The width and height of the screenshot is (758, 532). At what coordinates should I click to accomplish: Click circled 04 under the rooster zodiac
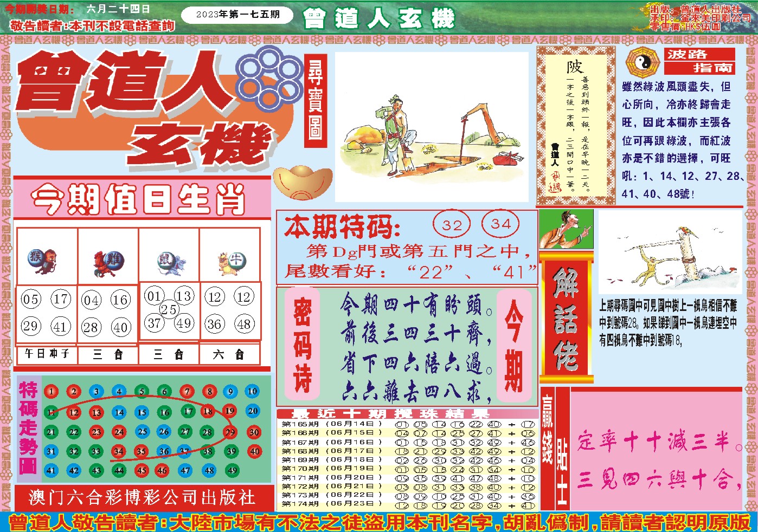pyautogui.click(x=91, y=300)
